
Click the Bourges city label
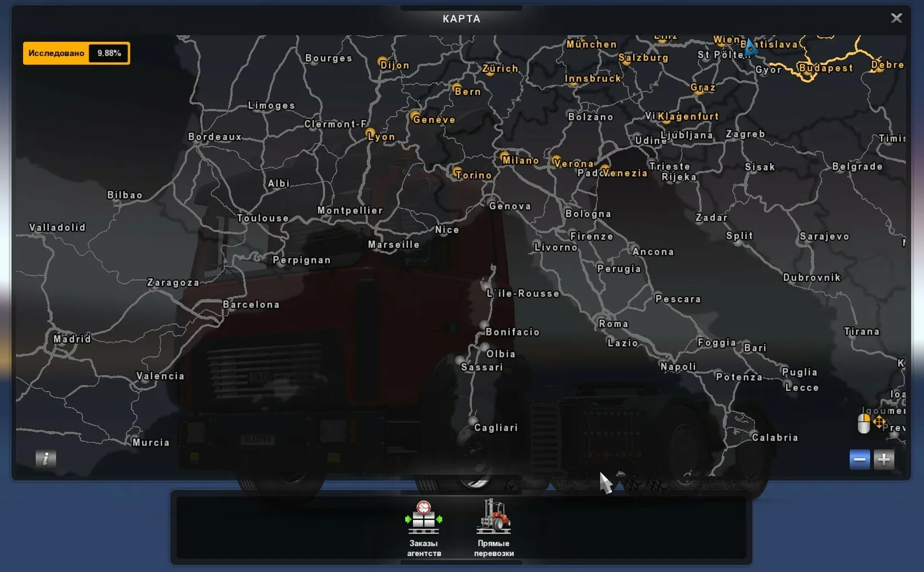[x=328, y=58]
